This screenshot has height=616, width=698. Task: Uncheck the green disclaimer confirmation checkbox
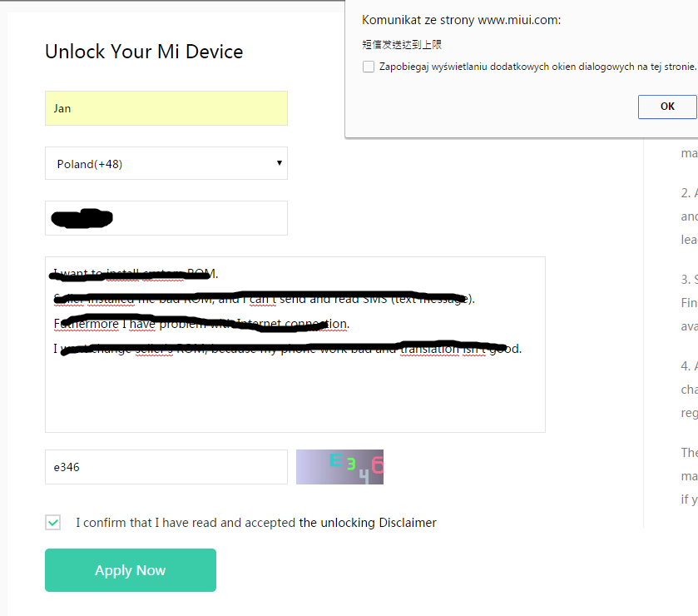coord(53,523)
